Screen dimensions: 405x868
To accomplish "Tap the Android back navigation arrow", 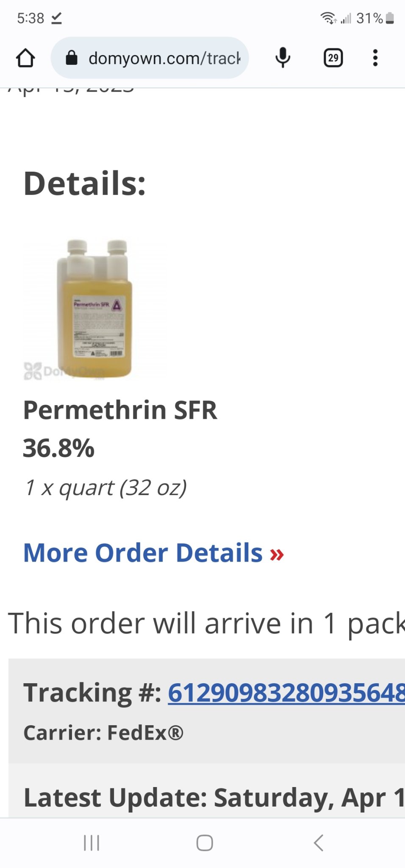I will 319,843.
